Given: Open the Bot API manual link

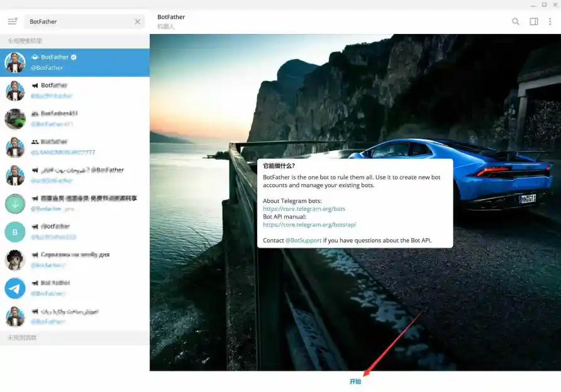Looking at the screenshot, I should [309, 224].
